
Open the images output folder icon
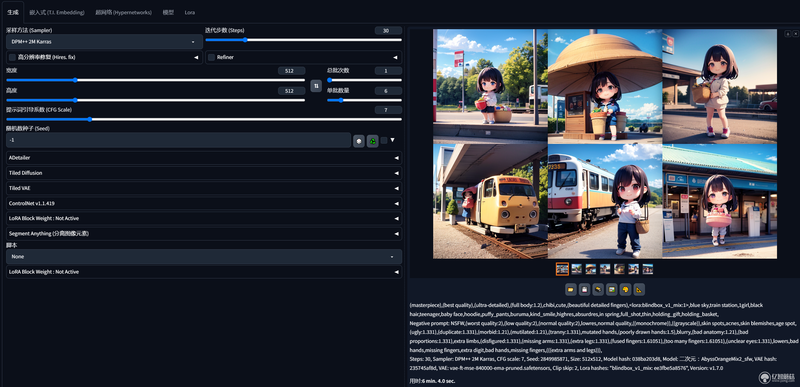pyautogui.click(x=571, y=290)
